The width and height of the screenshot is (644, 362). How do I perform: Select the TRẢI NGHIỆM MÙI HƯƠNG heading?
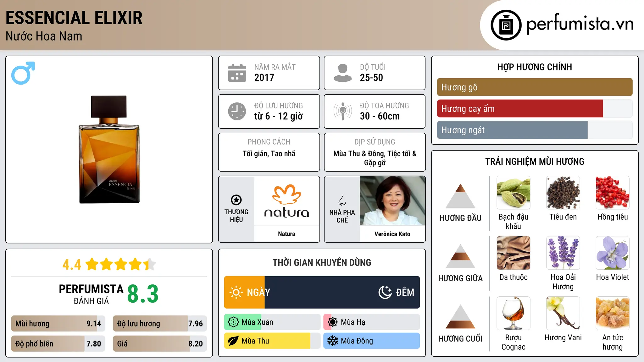[x=535, y=162]
